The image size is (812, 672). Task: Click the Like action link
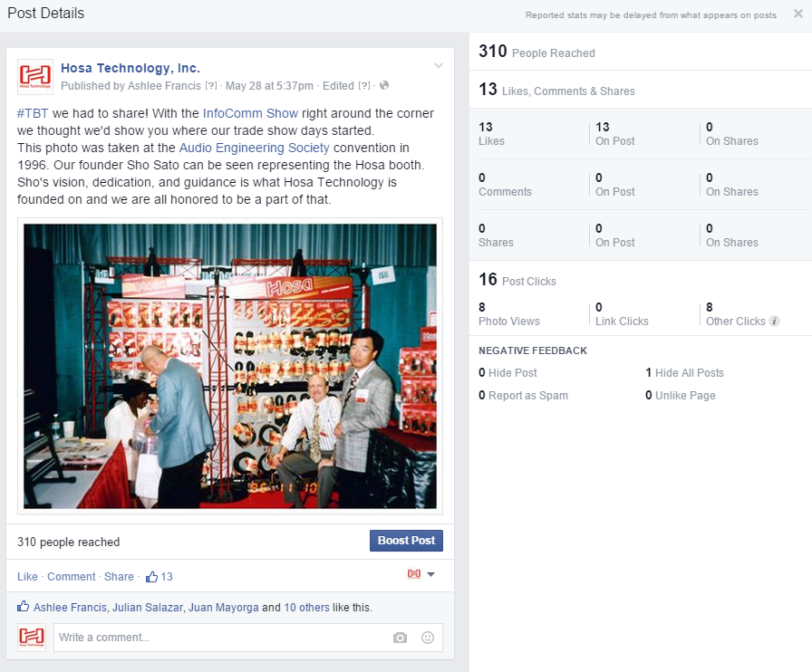(27, 577)
